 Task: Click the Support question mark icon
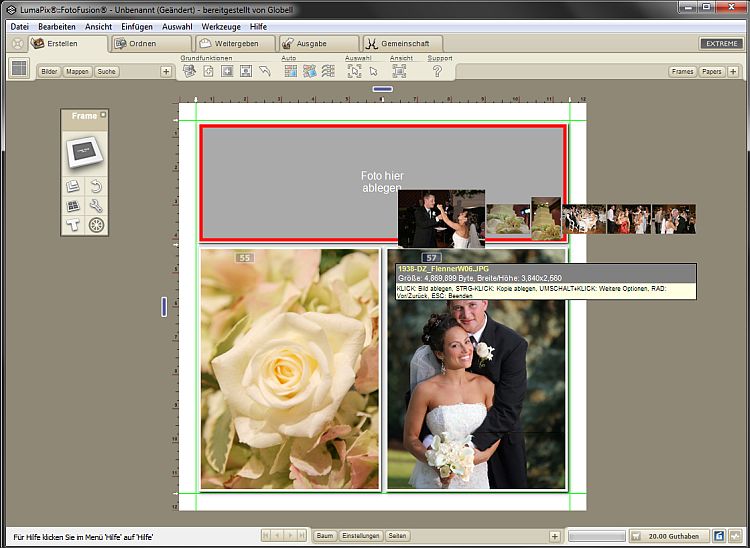pos(437,71)
